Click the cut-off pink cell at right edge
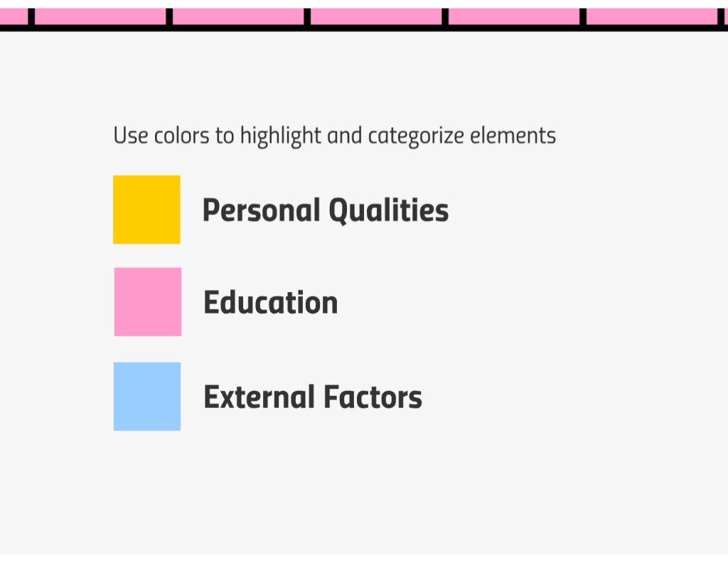The image size is (728, 563). pyautogui.click(x=726, y=16)
